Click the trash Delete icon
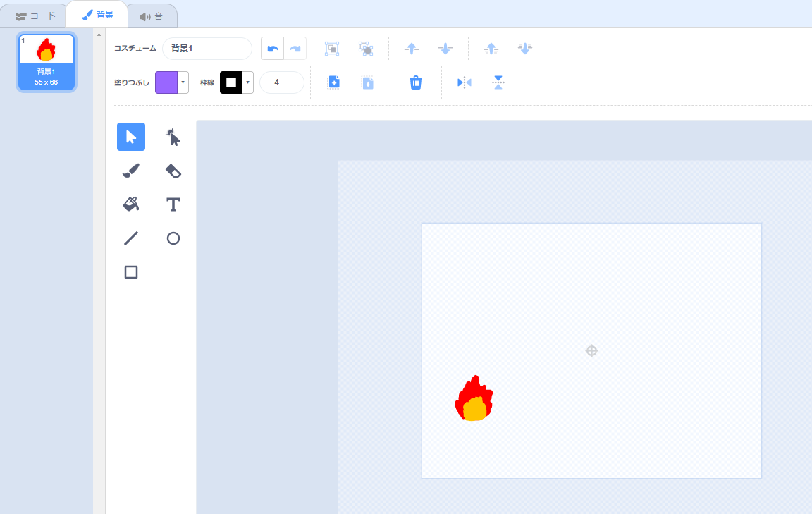 [416, 82]
